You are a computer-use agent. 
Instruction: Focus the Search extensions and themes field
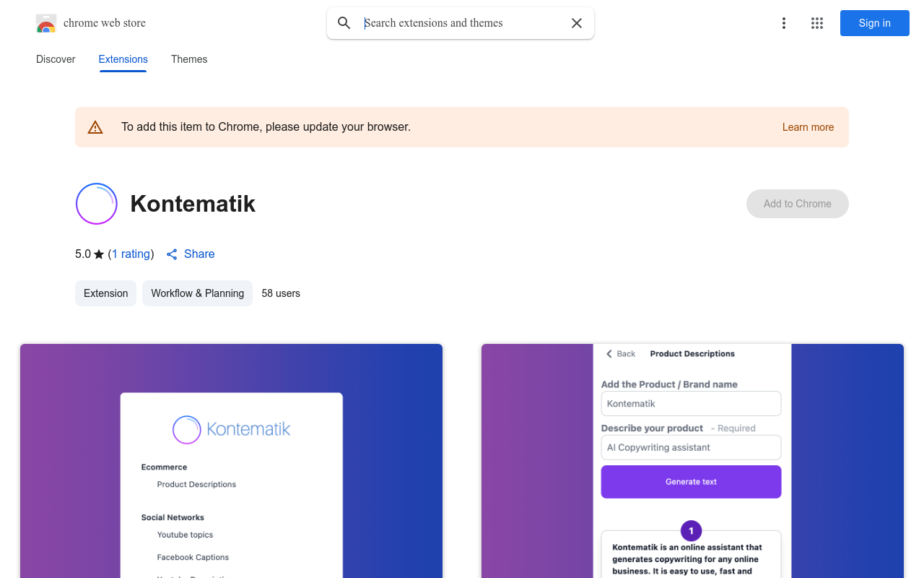tap(462, 23)
